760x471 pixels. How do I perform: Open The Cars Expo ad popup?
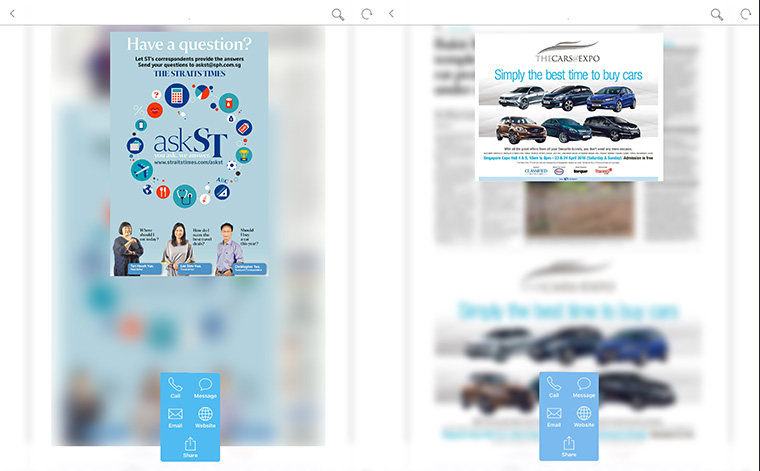(569, 107)
